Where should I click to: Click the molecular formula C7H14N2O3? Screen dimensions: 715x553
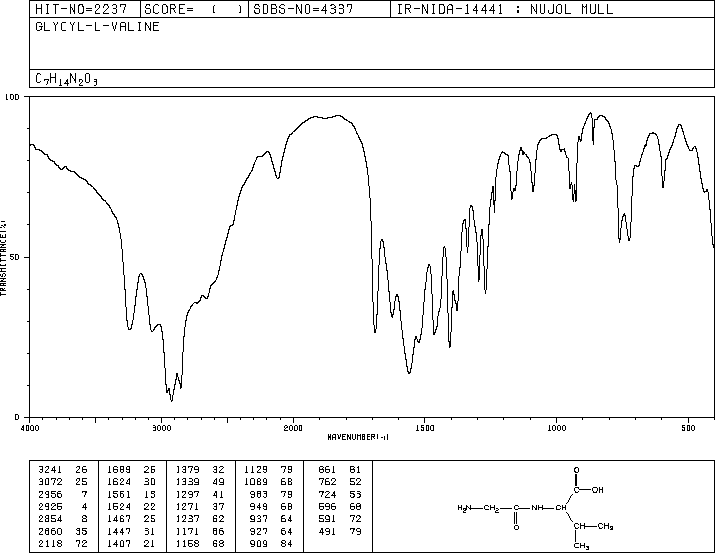pos(66,79)
